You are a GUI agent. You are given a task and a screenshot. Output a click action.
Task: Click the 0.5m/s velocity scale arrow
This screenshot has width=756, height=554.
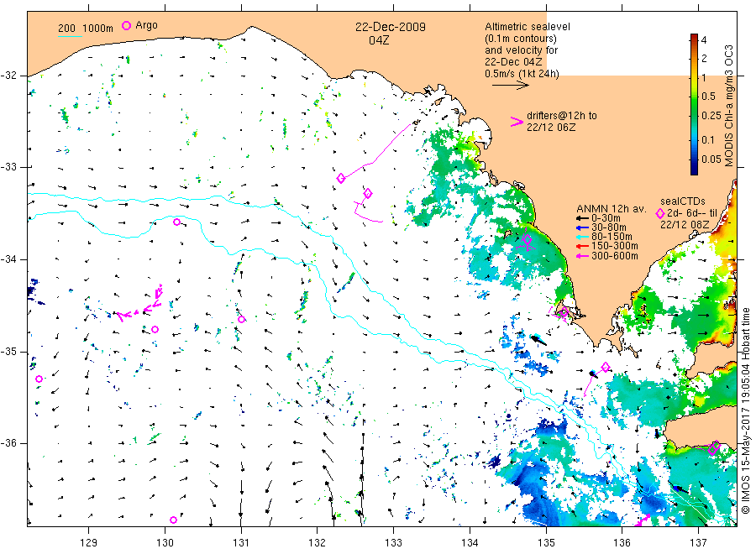[511, 86]
